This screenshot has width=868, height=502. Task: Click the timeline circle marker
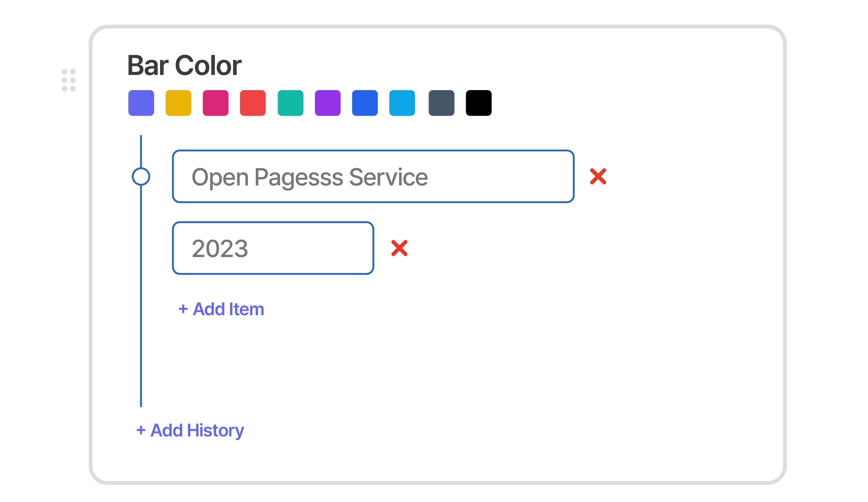click(141, 176)
